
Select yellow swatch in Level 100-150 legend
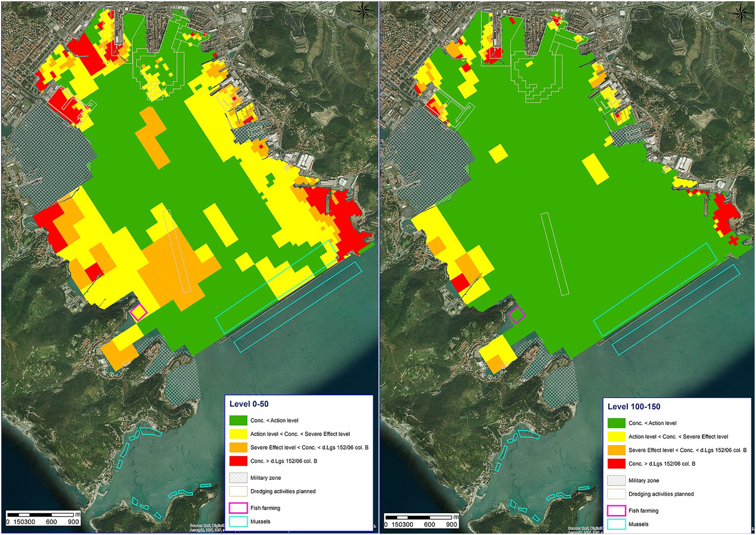617,437
